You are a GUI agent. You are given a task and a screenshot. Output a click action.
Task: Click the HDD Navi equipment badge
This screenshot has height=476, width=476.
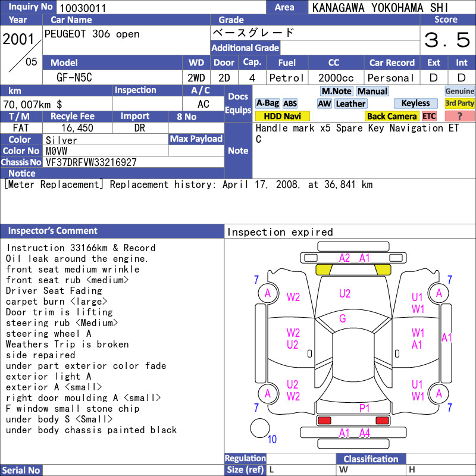point(282,116)
